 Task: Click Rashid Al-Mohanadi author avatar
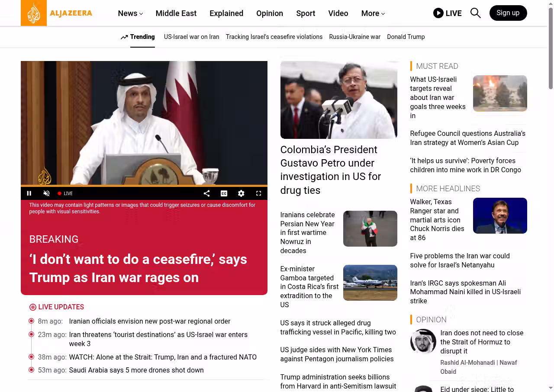coord(423,341)
